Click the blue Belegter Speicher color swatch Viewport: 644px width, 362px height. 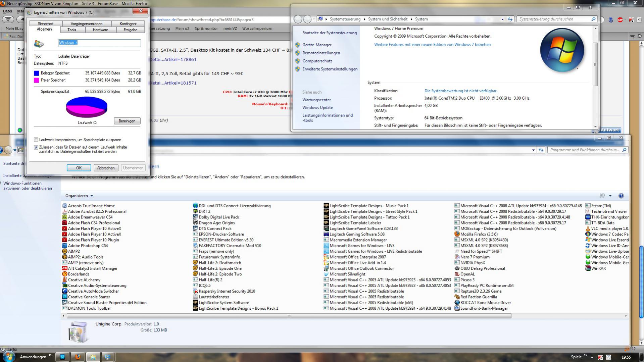(36, 73)
